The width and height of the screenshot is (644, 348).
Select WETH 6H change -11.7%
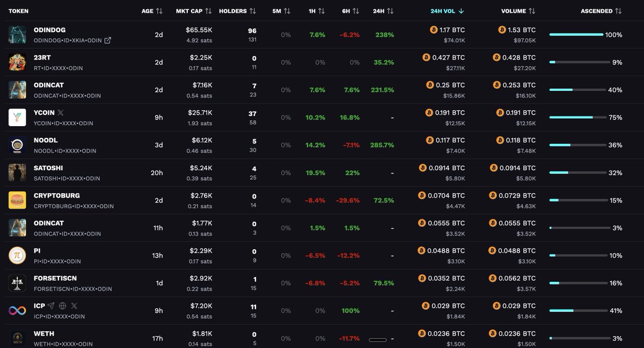(x=349, y=338)
